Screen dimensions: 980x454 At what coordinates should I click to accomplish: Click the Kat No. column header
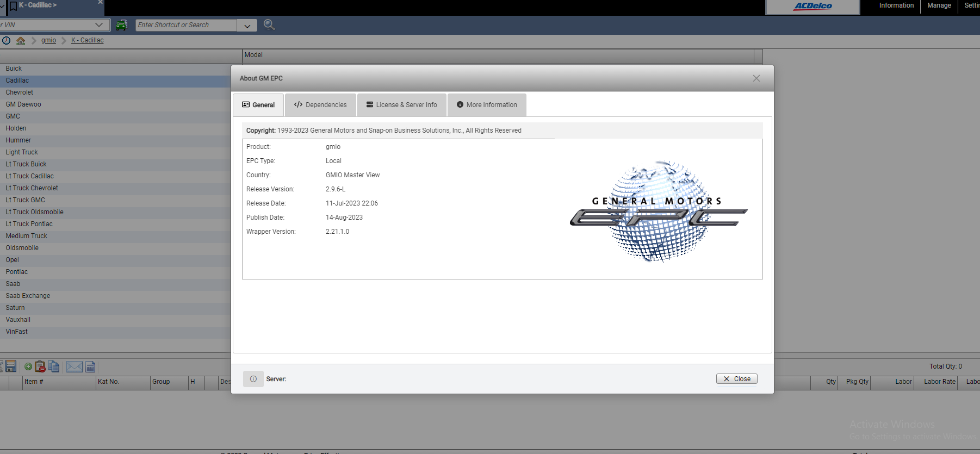coord(123,382)
